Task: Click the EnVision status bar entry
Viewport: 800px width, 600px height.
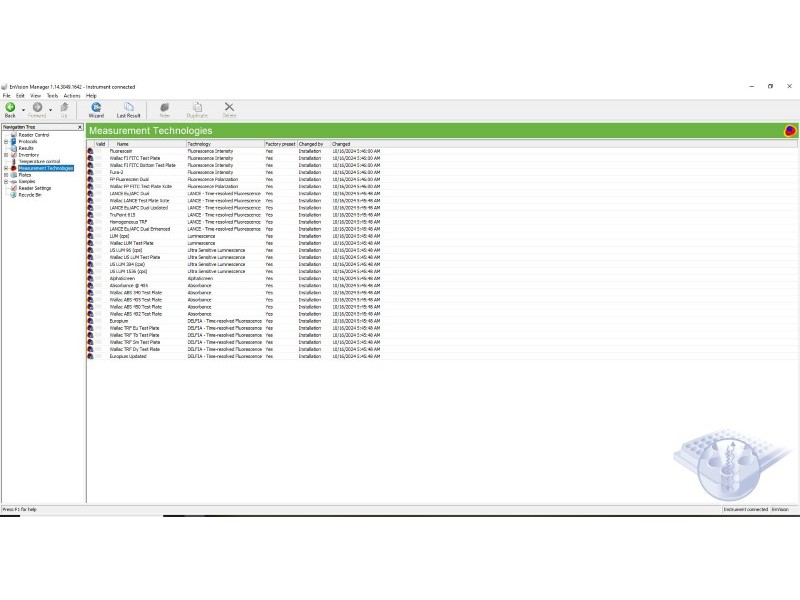Action: point(780,509)
